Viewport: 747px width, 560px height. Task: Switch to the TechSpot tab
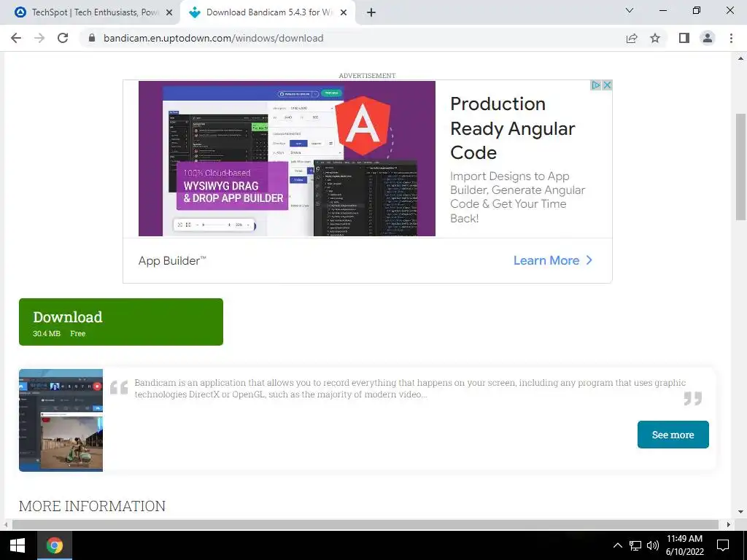pyautogui.click(x=90, y=12)
